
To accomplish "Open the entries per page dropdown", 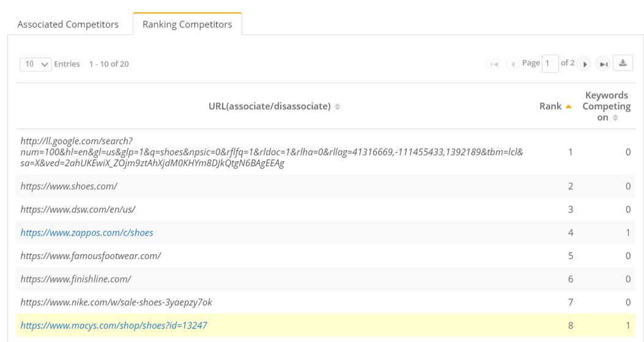I will click(x=35, y=64).
